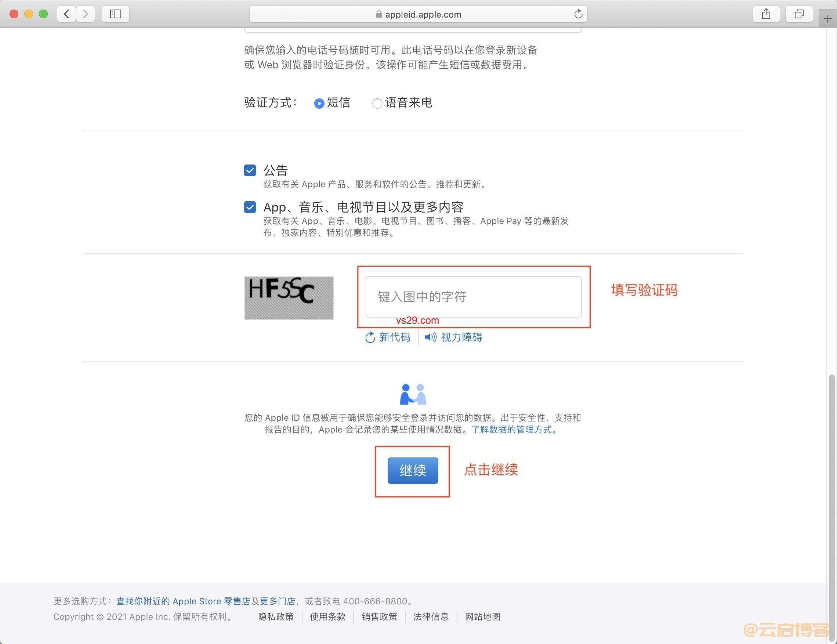Click the refresh/new code icon
Screen dimensions: 837x644
(369, 337)
